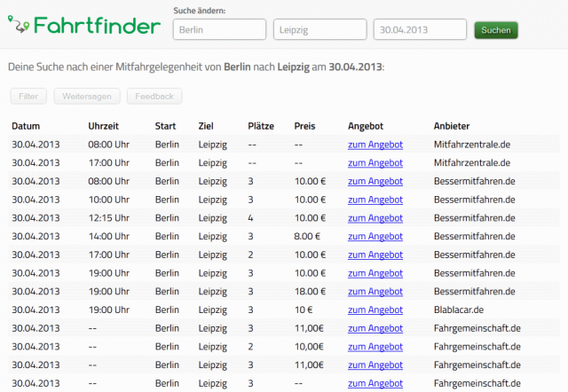Click the Uhrzeit column header
This screenshot has width=568, height=392.
click(104, 126)
